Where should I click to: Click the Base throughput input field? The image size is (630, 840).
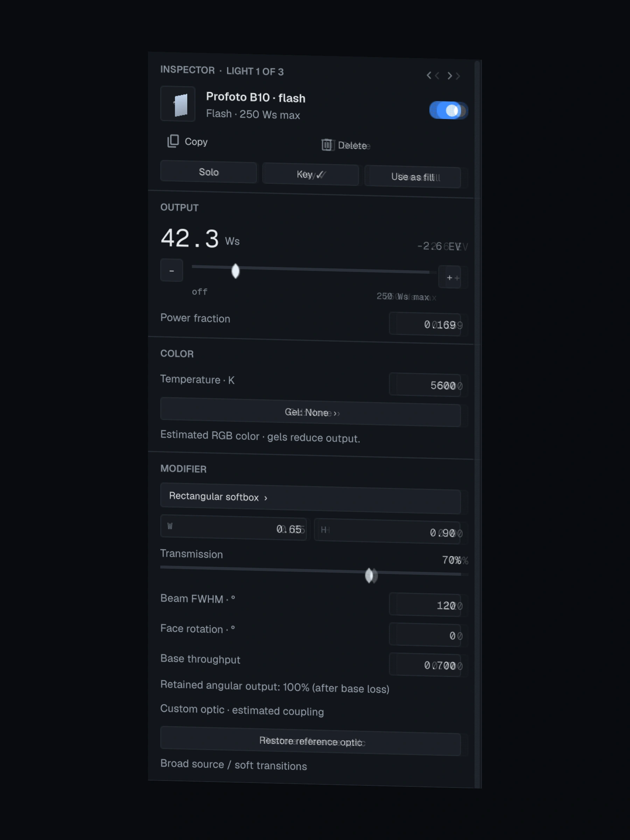pos(425,665)
